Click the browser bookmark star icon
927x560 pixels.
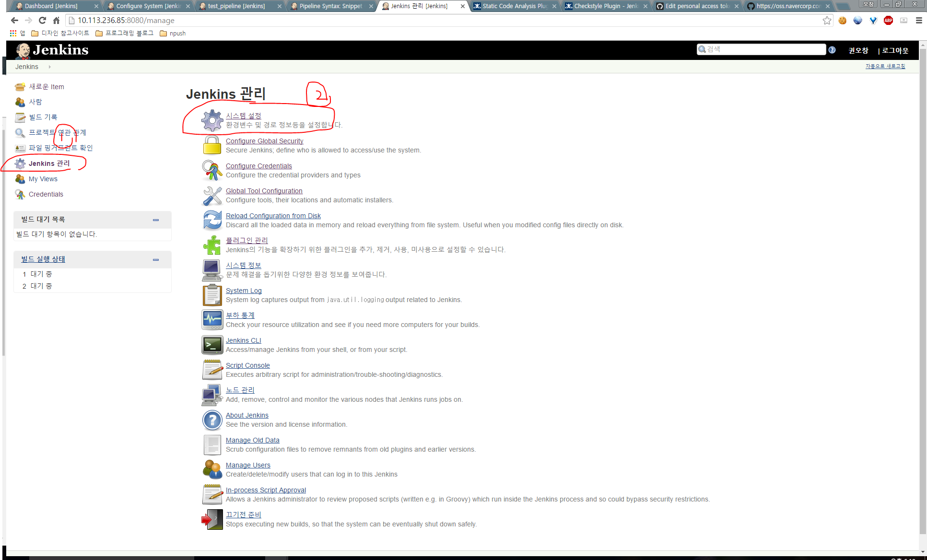point(827,20)
